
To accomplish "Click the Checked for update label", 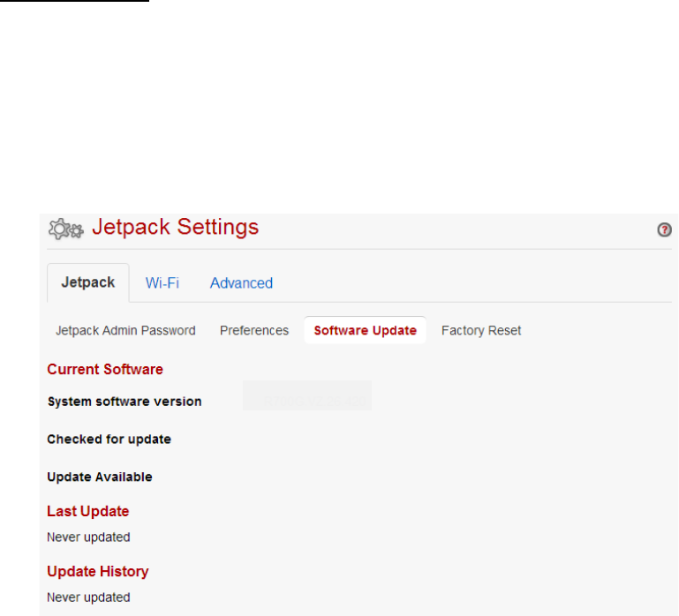I will tap(109, 439).
